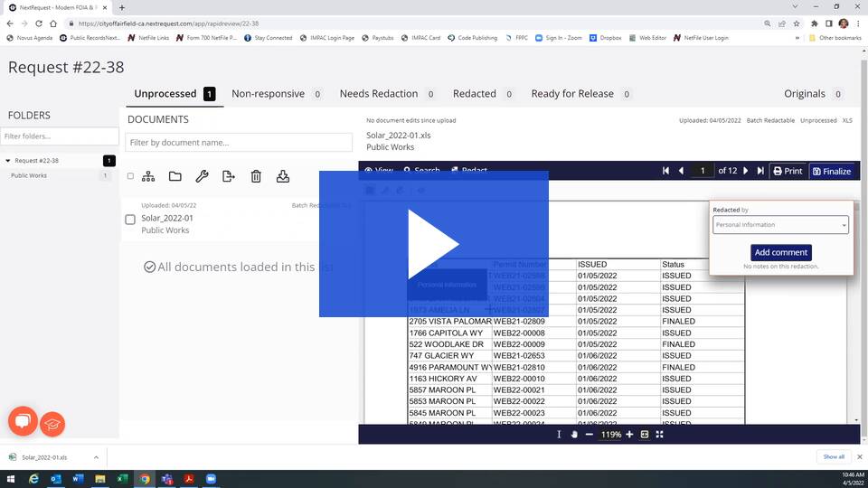Open the NetFile Links bookmark

click(x=148, y=38)
